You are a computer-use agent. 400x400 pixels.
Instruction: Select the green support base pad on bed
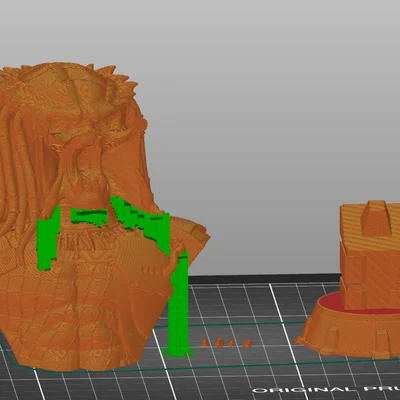click(x=178, y=352)
